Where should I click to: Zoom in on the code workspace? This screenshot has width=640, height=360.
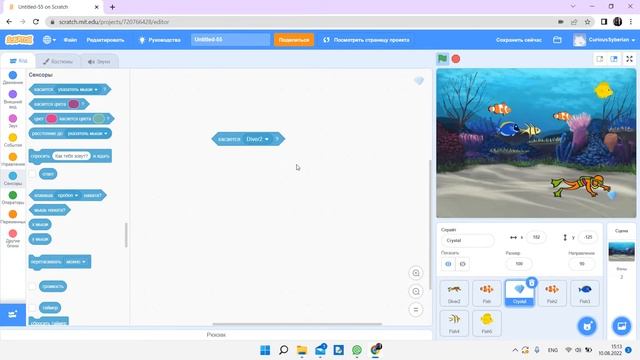pyautogui.click(x=416, y=273)
